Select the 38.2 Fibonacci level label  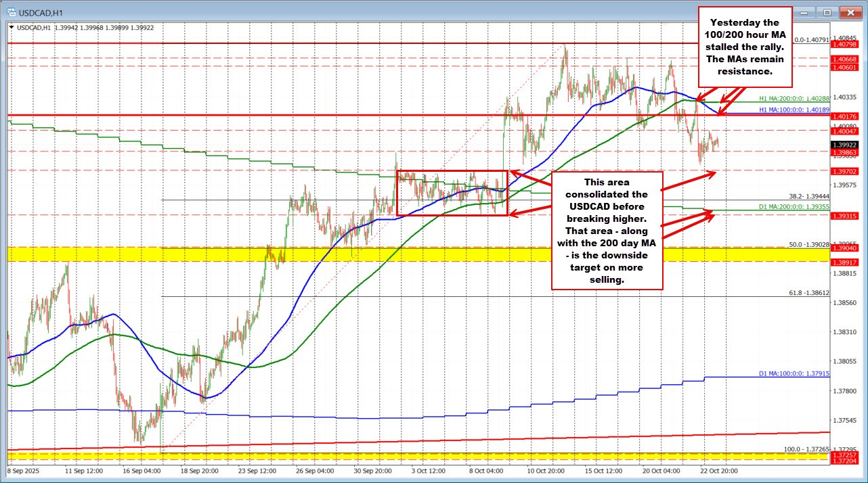pyautogui.click(x=809, y=196)
